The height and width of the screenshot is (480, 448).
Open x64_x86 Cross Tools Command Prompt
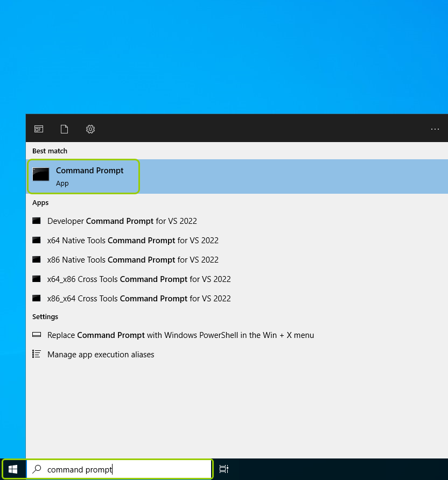coord(237,279)
